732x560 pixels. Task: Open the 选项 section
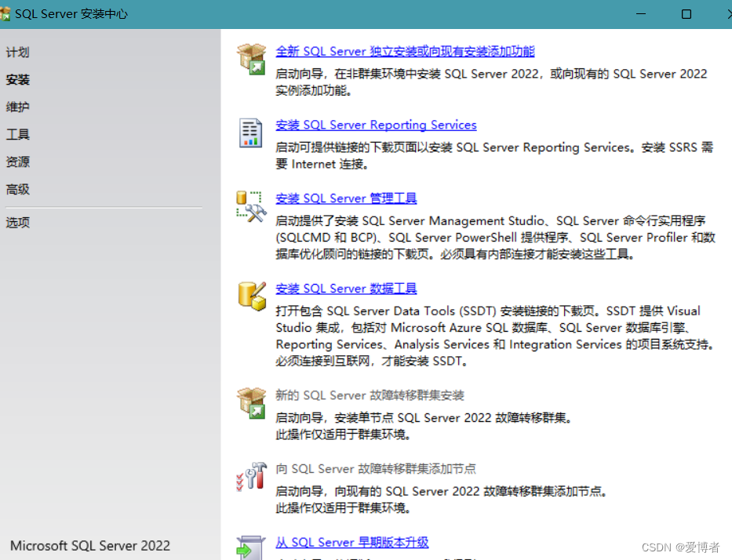click(17, 222)
